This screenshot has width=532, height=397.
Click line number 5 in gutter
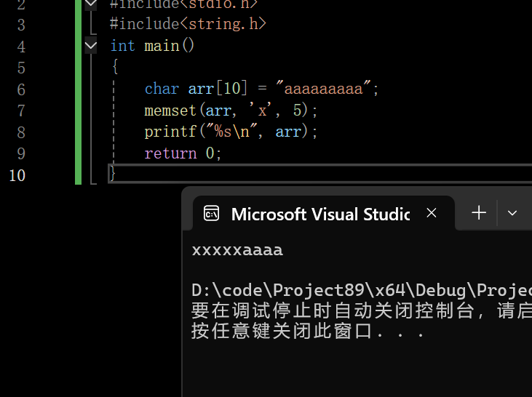click(21, 68)
